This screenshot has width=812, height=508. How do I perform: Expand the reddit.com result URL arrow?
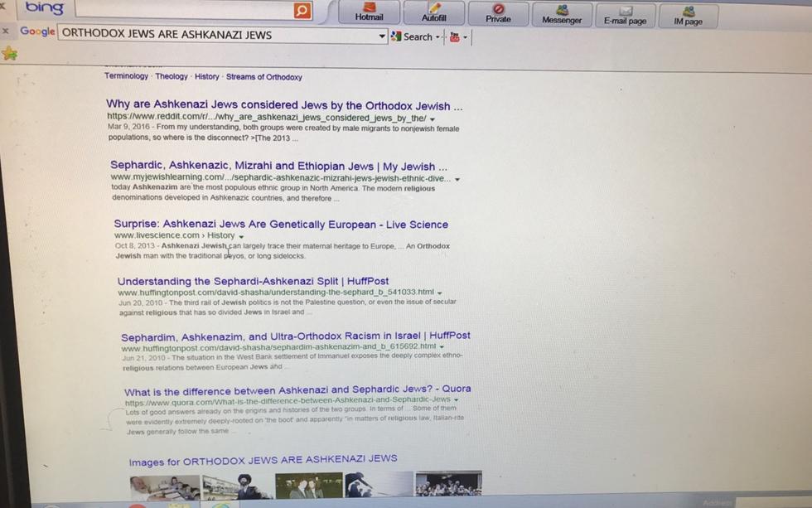pyautogui.click(x=433, y=119)
